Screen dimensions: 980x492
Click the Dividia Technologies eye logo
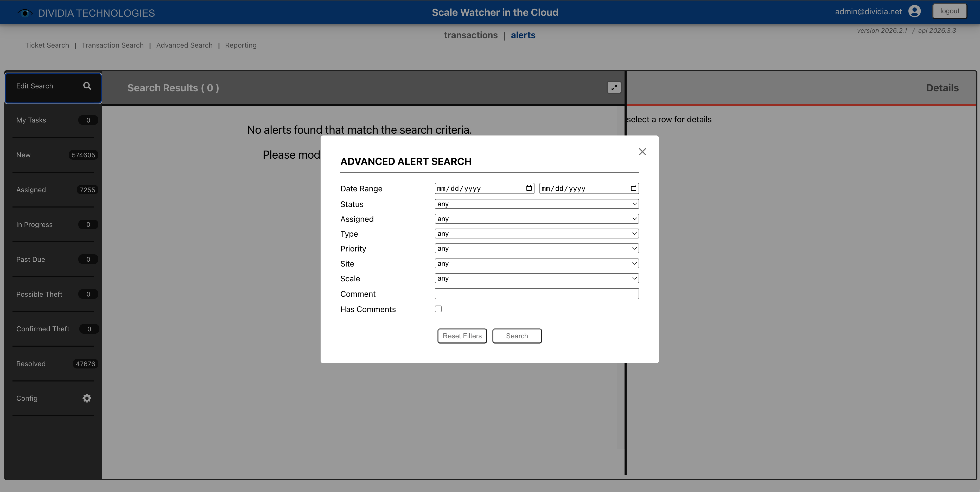pyautogui.click(x=25, y=12)
